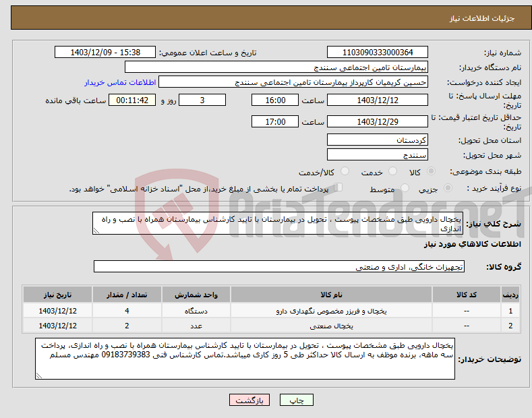Click the countdown field 00:11:42

click(x=132, y=100)
